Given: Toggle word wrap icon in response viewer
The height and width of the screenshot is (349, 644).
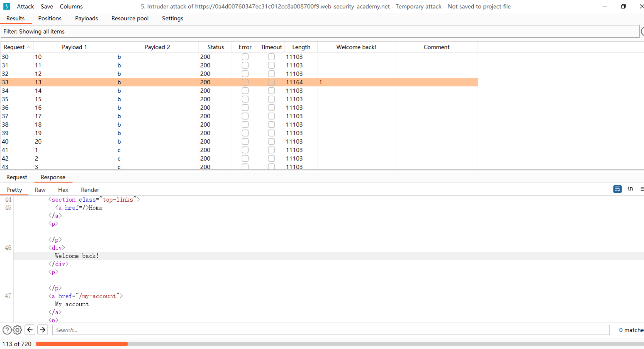Looking at the screenshot, I should [617, 189].
